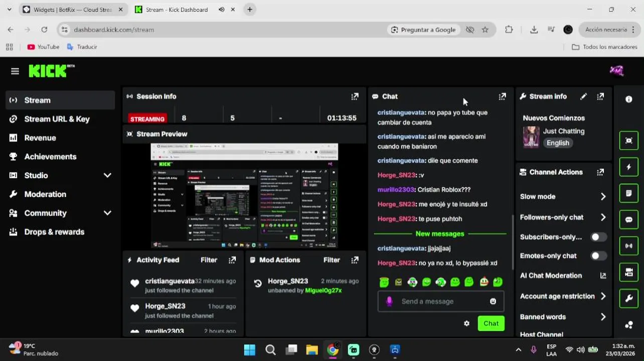
Task: Pop out the Channel Actions panel
Action: [x=600, y=172]
